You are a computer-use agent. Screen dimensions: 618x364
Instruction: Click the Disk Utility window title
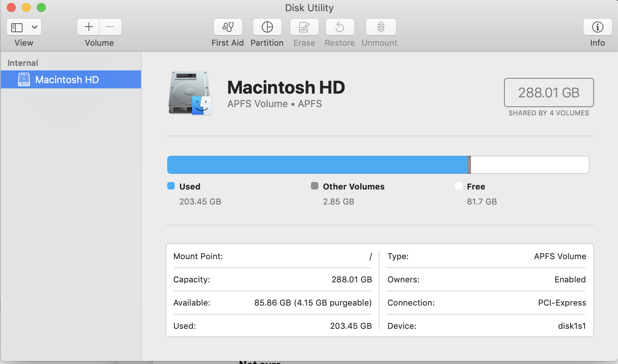click(309, 8)
